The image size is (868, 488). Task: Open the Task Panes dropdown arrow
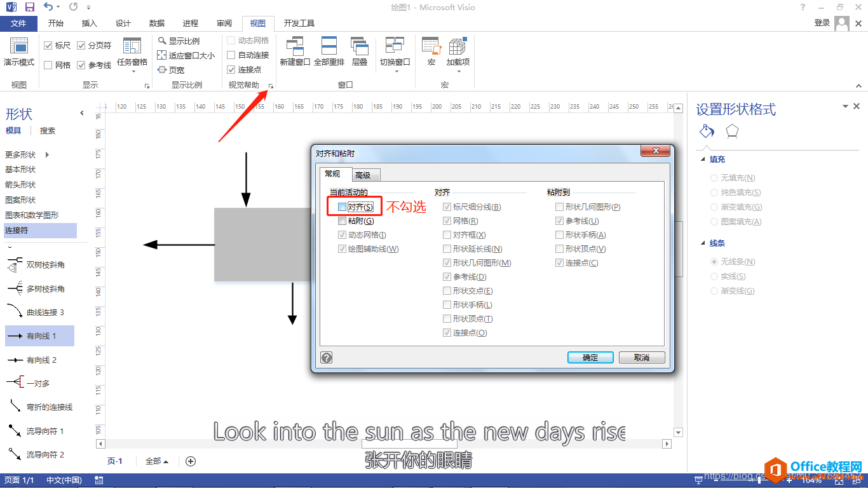[133, 71]
